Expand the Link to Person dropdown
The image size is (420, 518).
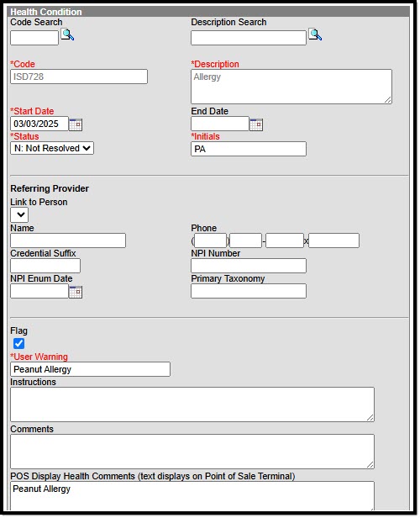point(19,214)
